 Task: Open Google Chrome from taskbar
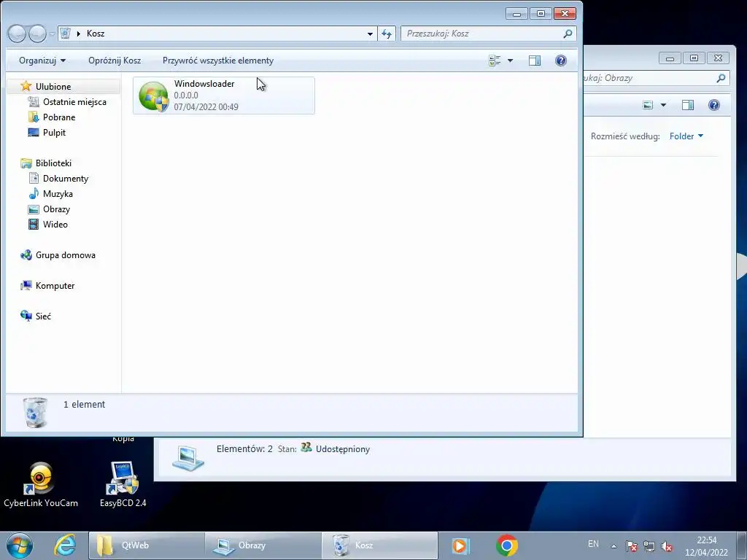point(507,545)
